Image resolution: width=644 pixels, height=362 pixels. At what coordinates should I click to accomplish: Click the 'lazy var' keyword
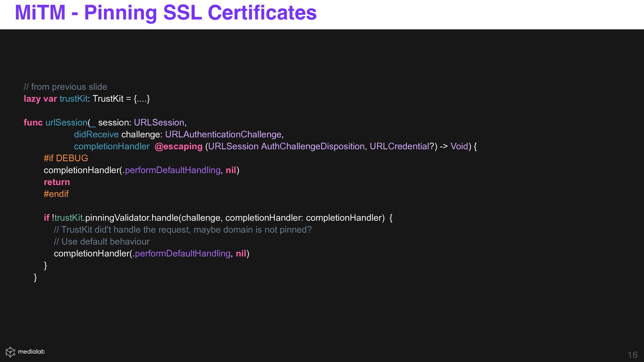pyautogui.click(x=40, y=99)
